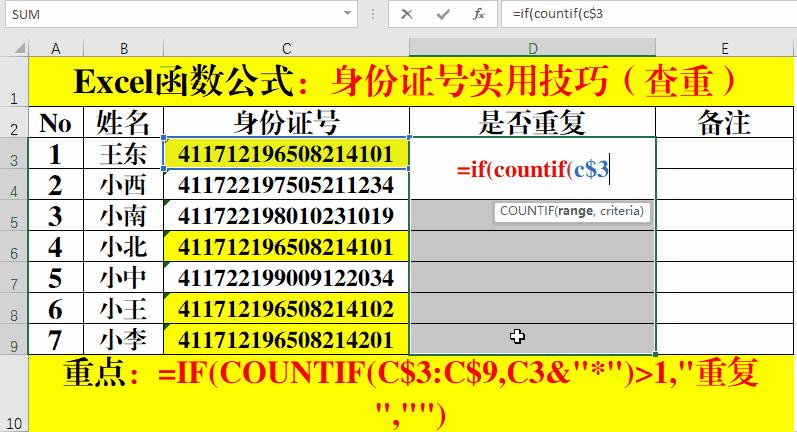797x432 pixels.
Task: Select column A header
Action: click(x=55, y=48)
